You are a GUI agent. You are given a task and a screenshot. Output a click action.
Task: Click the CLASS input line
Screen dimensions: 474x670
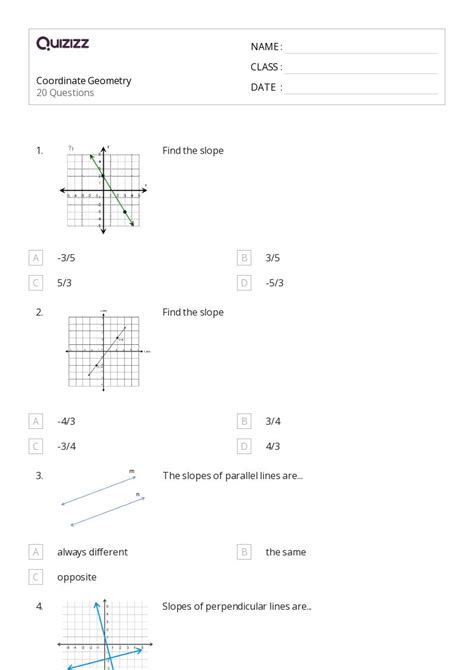(361, 68)
